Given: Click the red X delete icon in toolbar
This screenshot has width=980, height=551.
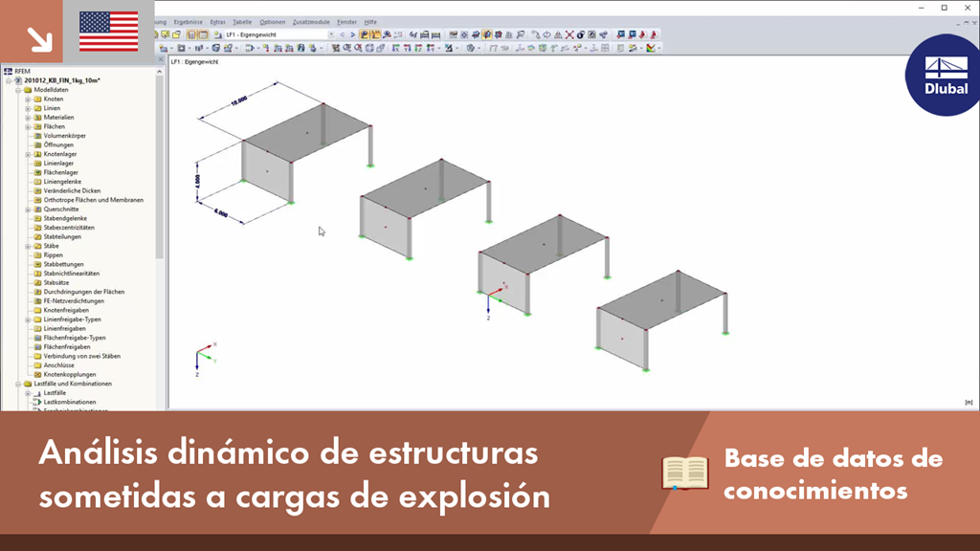Looking at the screenshot, I should click(x=569, y=35).
